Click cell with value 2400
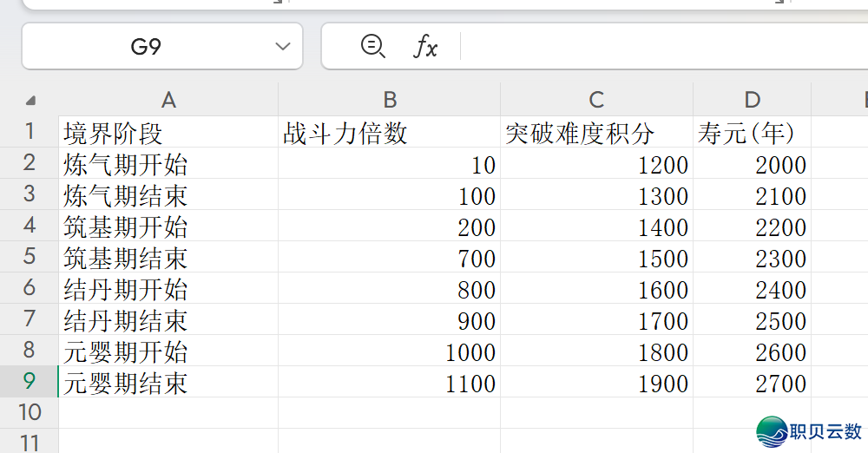The image size is (868, 453). pyautogui.click(x=752, y=287)
